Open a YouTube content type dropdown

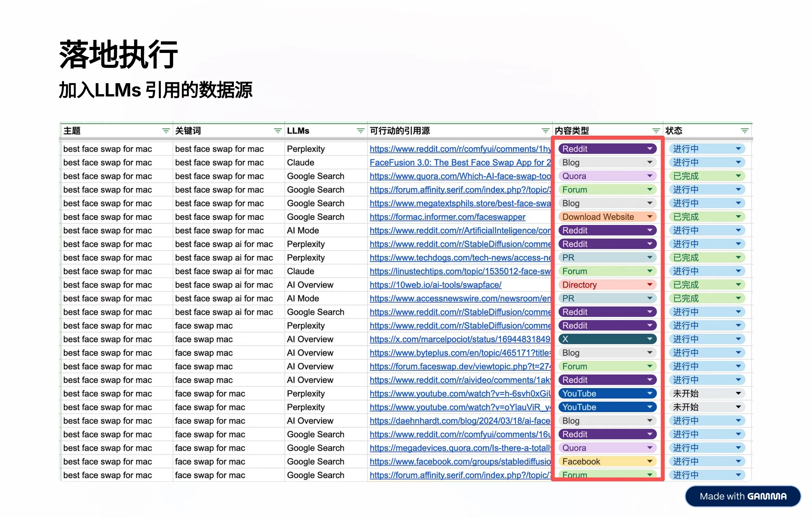point(650,393)
